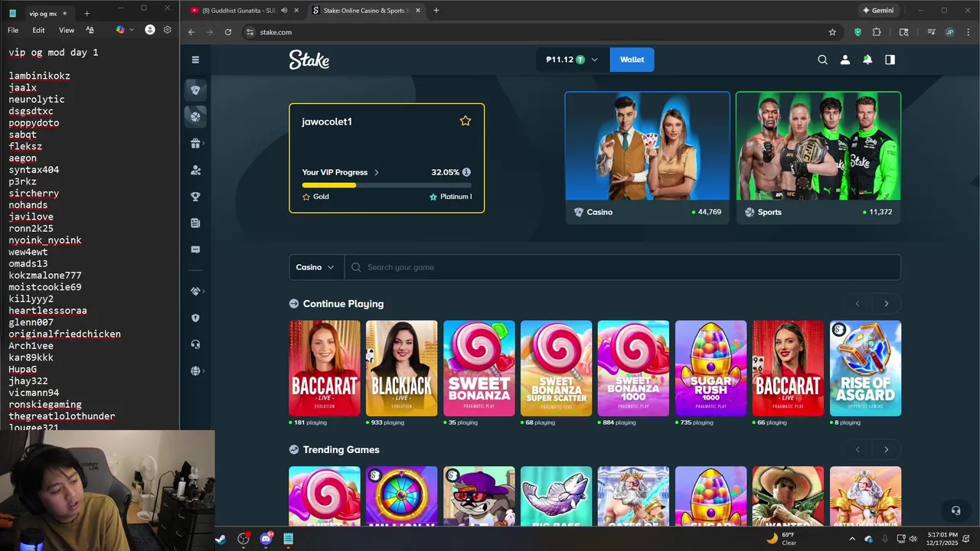Click the blue Wallet button
Image resolution: width=980 pixels, height=551 pixels.
click(x=632, y=60)
